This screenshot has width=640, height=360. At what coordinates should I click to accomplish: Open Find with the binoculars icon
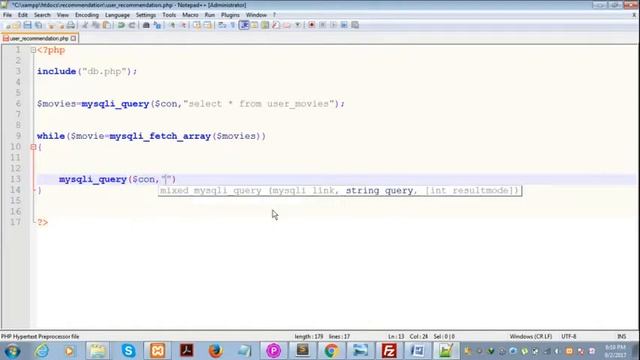click(146, 25)
